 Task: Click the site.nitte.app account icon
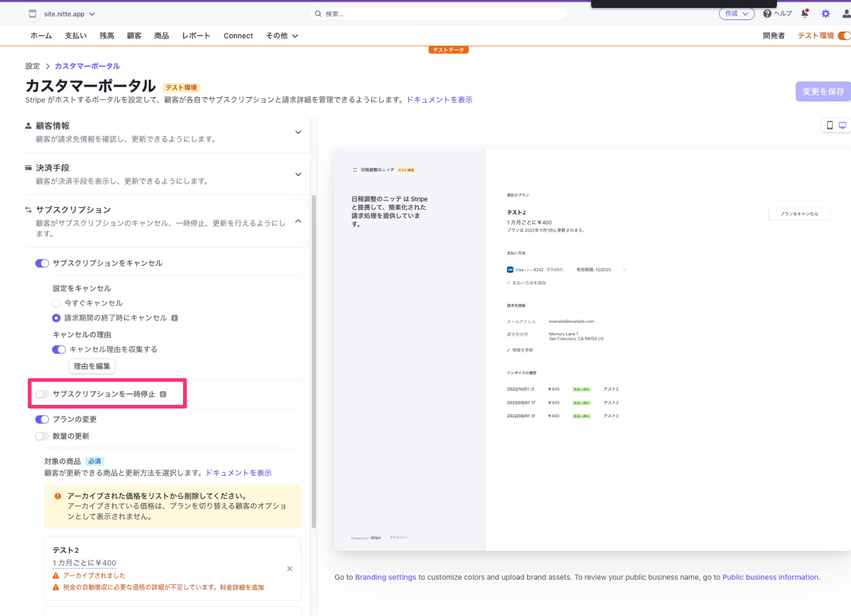point(33,13)
